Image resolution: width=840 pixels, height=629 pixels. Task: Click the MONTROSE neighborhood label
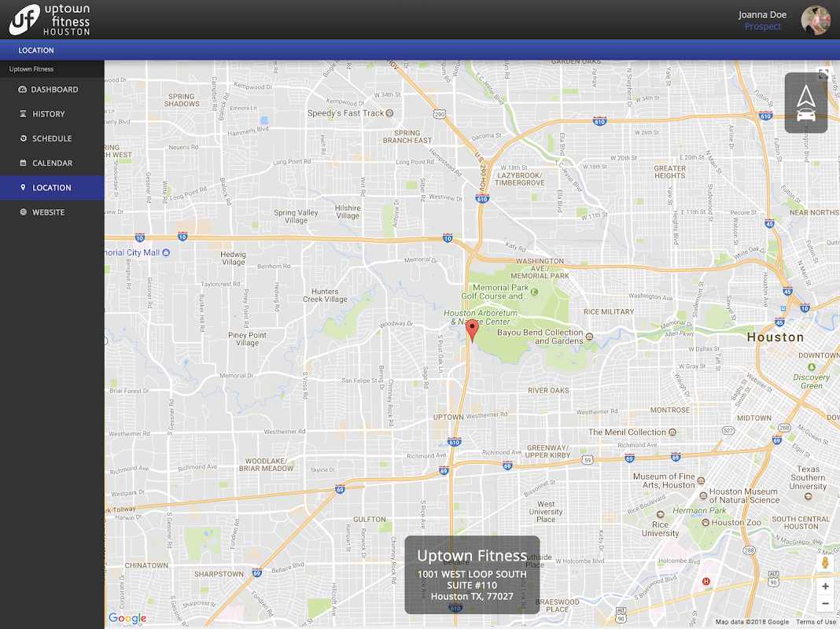(669, 410)
